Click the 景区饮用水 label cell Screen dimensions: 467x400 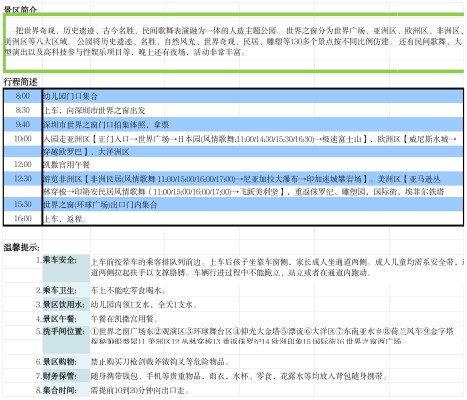point(66,304)
